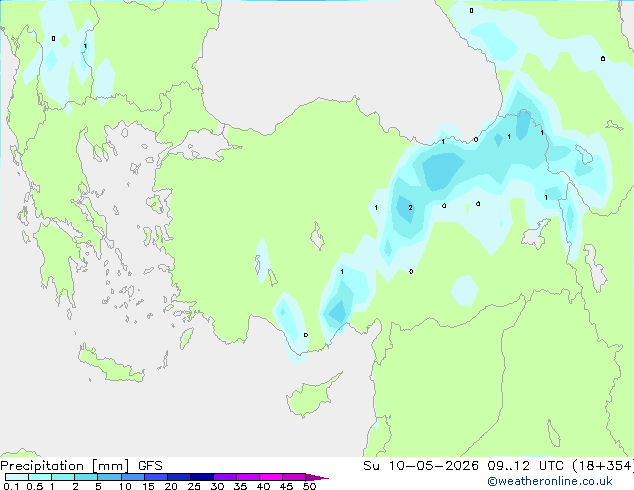Image resolution: width=634 pixels, height=490 pixels.
Task: Click the purple swatch between 30 and 35
Action: tap(225, 477)
